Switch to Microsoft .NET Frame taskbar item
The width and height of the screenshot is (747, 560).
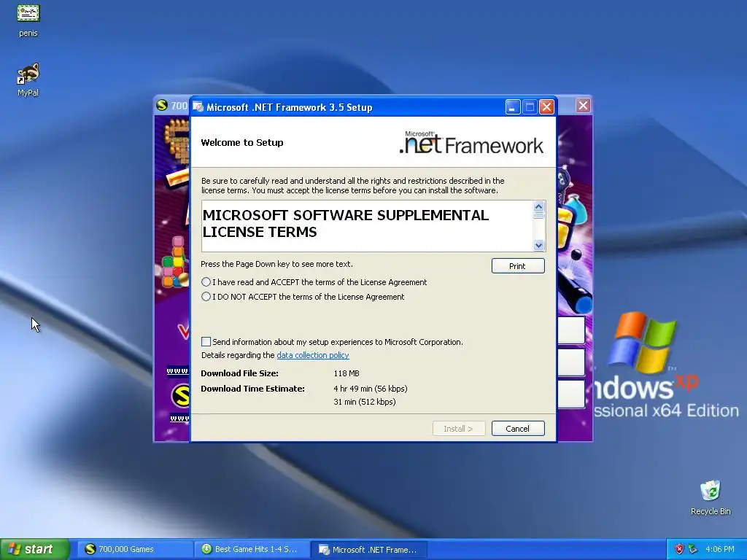369,549
